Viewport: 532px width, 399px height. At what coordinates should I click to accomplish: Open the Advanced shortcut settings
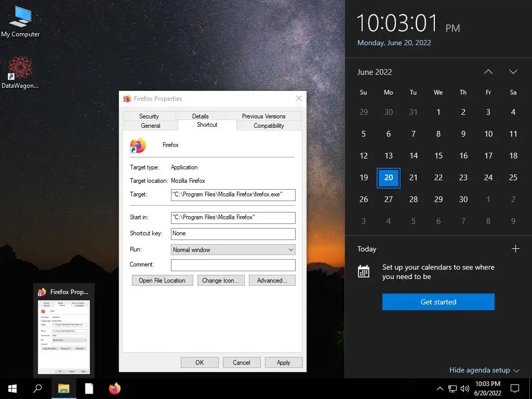[272, 280]
